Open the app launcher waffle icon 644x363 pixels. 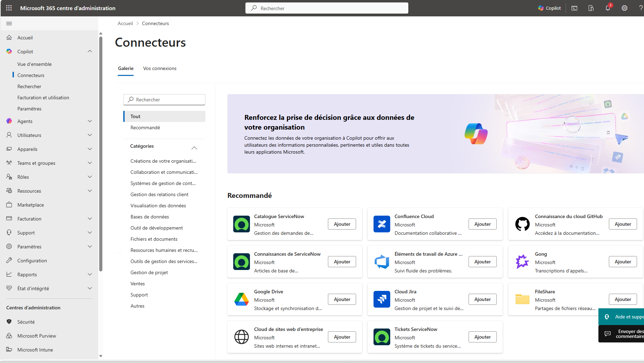9,8
